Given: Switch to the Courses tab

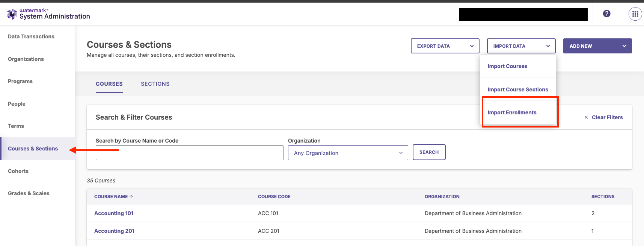Looking at the screenshot, I should pyautogui.click(x=109, y=84).
